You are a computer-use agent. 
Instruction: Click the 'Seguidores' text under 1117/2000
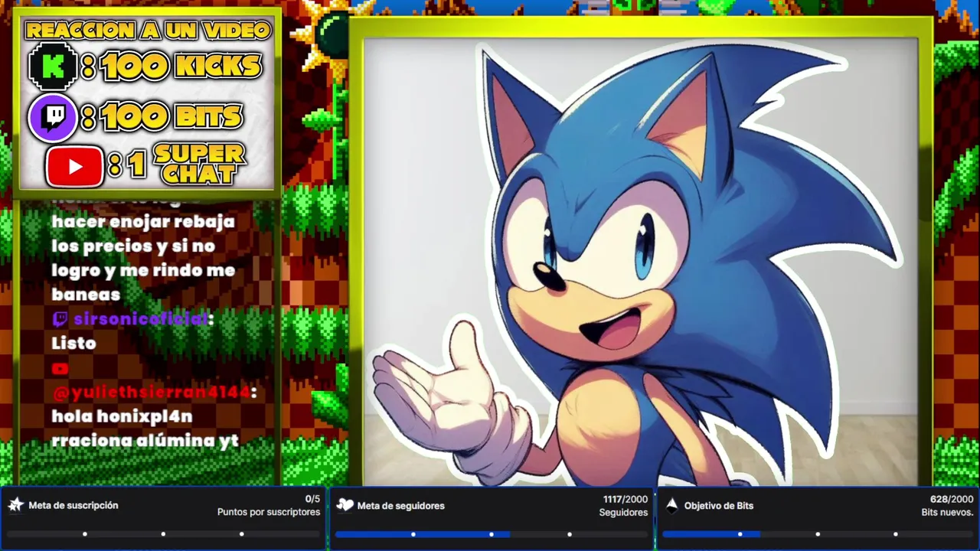623,512
